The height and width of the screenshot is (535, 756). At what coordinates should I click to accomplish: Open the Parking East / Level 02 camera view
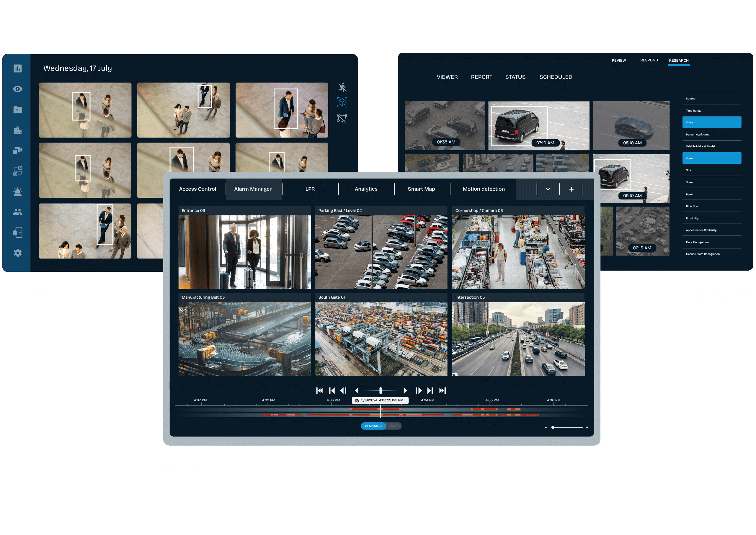point(381,252)
